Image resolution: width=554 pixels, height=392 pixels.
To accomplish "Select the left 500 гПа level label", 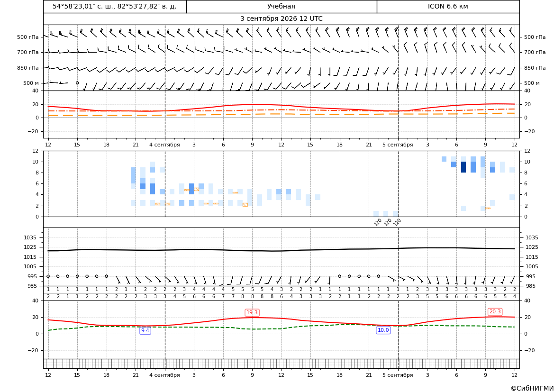I will [28, 37].
